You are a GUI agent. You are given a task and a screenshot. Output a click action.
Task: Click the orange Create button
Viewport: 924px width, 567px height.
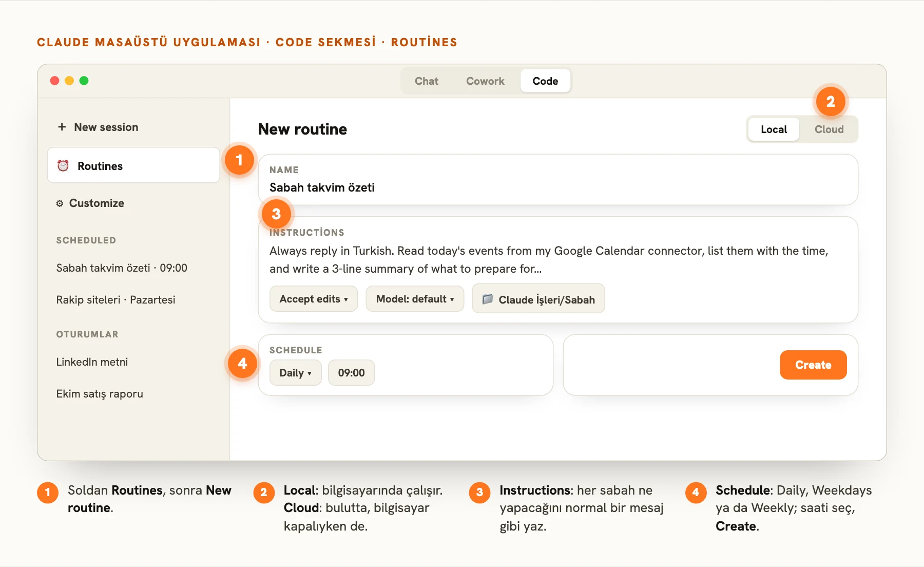coord(813,365)
